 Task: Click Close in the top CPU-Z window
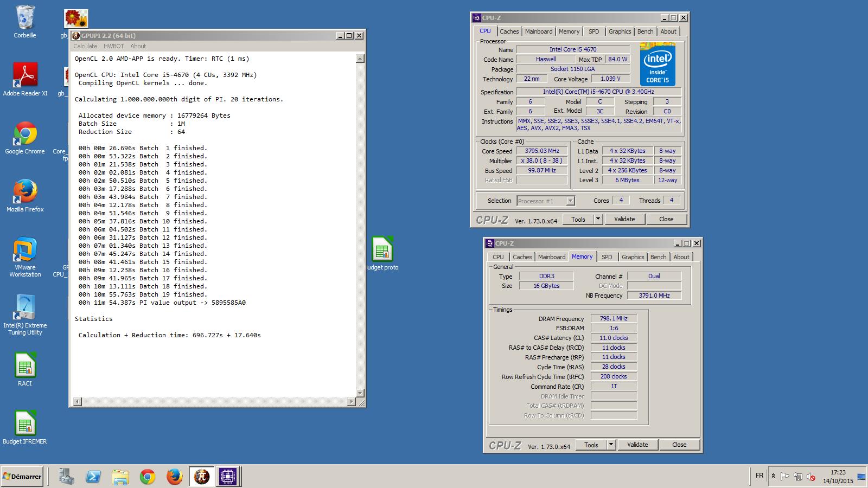point(666,219)
